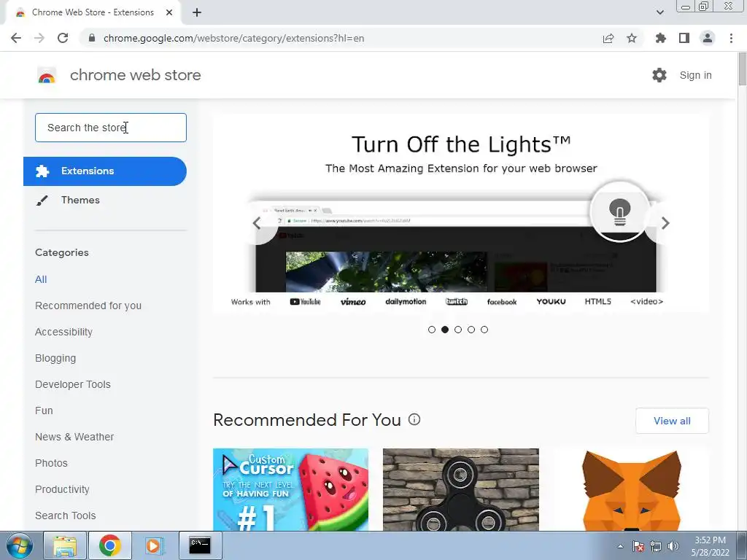Select third carousel indicator dot
This screenshot has width=747, height=560.
[x=458, y=330]
